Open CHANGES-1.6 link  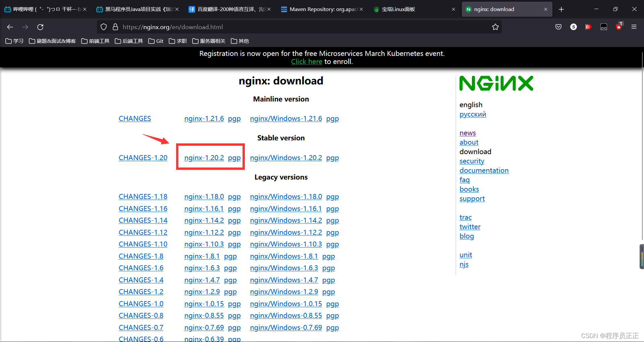tap(141, 268)
